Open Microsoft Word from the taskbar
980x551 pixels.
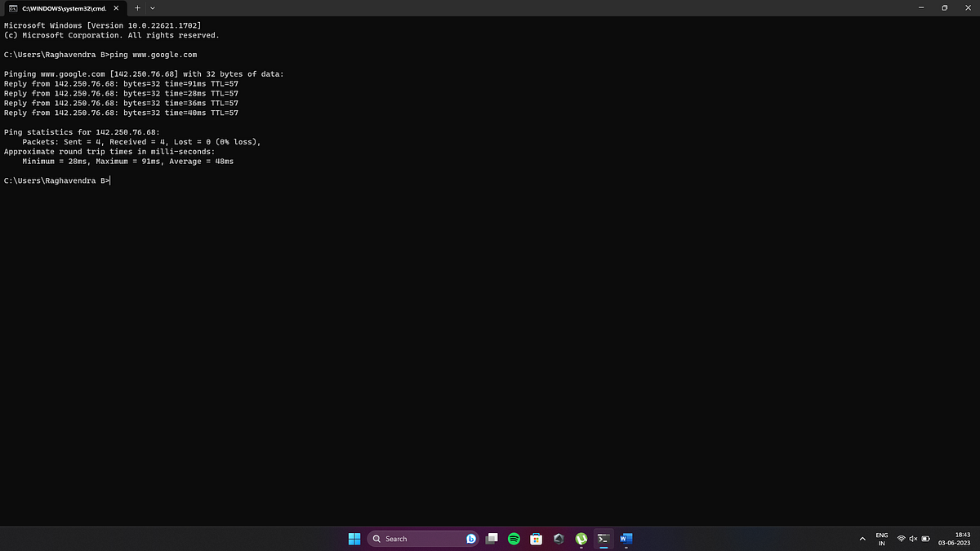pos(626,539)
